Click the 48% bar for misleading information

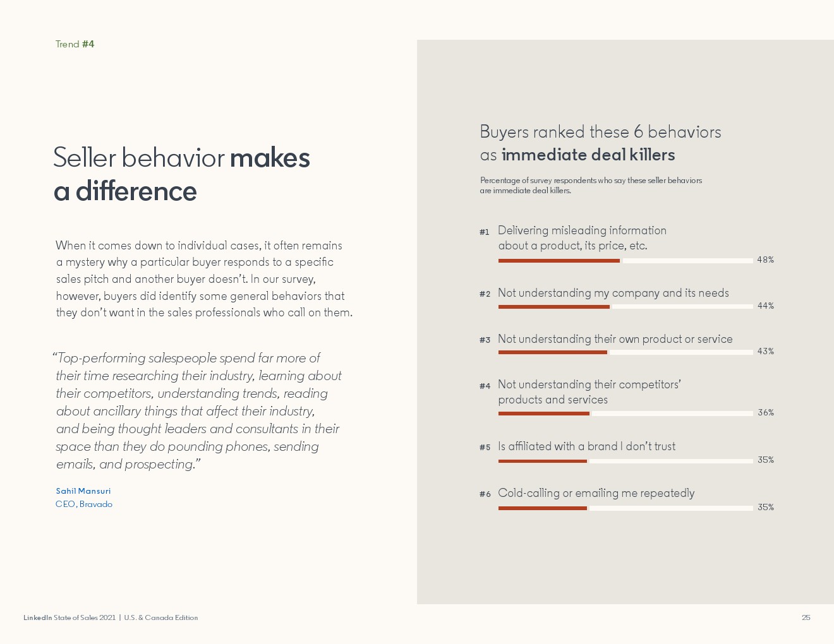coord(559,261)
